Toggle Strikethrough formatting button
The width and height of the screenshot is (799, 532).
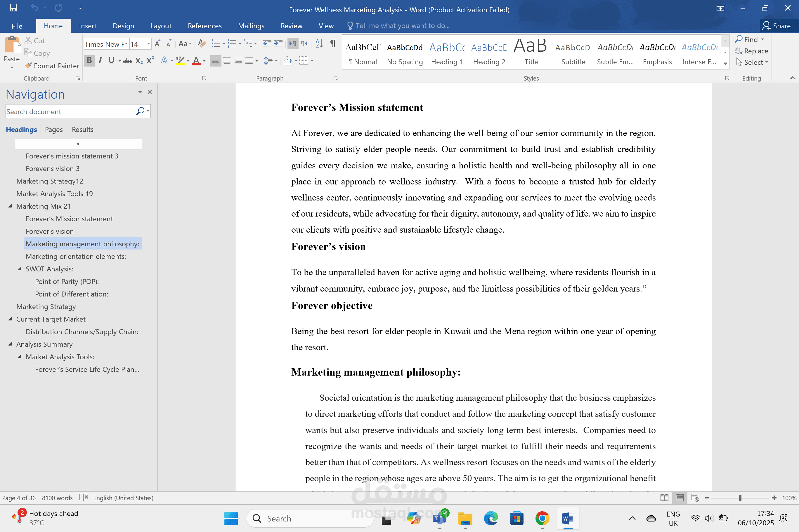127,61
